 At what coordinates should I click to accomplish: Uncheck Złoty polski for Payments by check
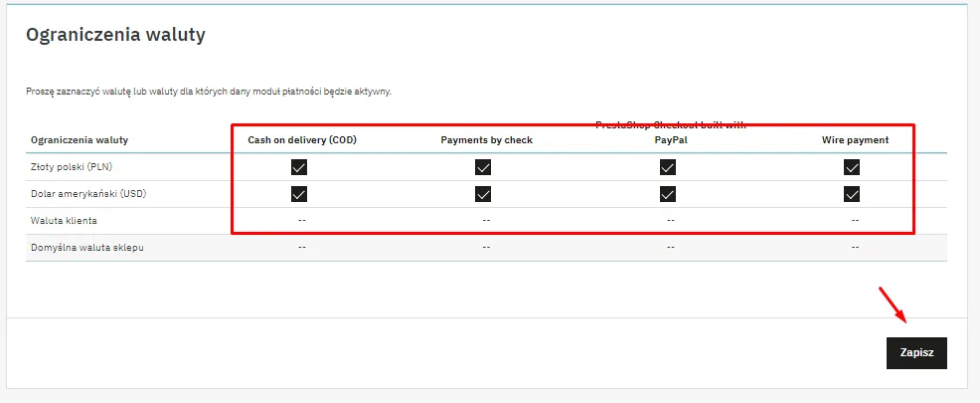click(483, 167)
